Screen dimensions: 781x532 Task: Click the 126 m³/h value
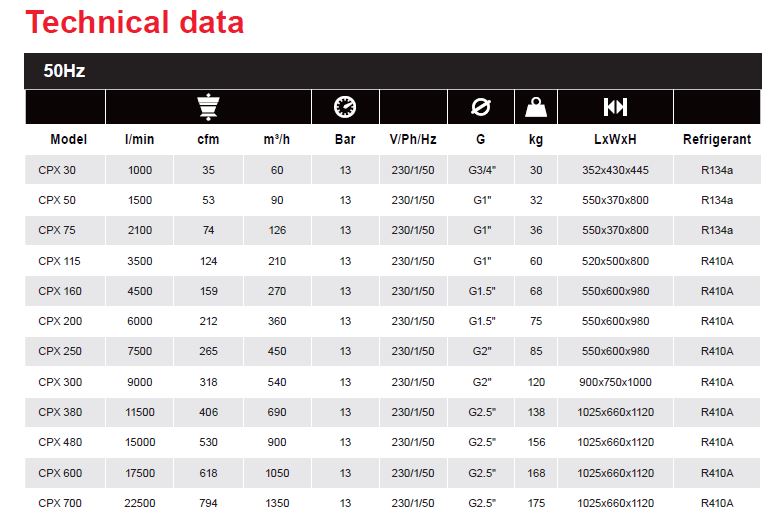(x=277, y=230)
